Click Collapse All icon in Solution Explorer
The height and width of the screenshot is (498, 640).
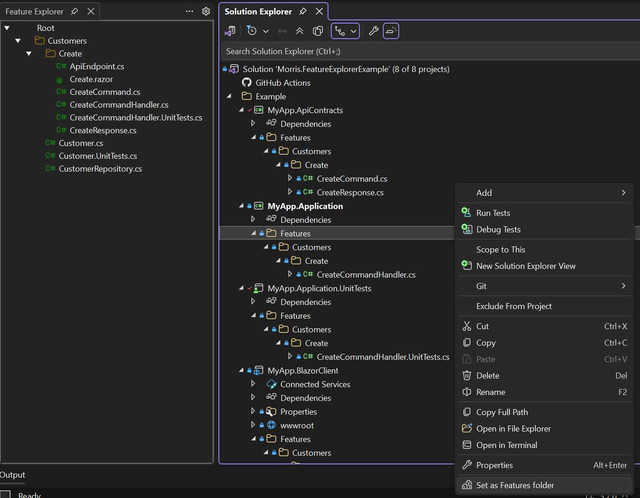click(300, 31)
